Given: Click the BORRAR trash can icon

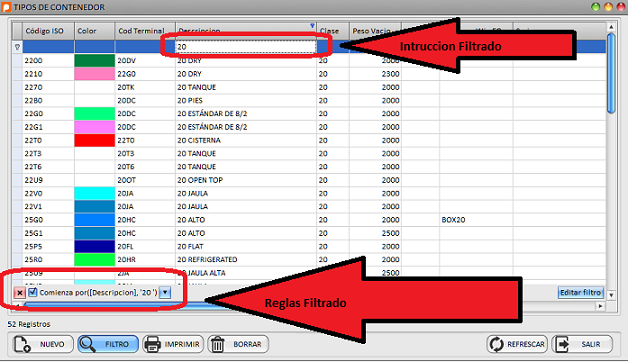Looking at the screenshot, I should click(x=217, y=344).
